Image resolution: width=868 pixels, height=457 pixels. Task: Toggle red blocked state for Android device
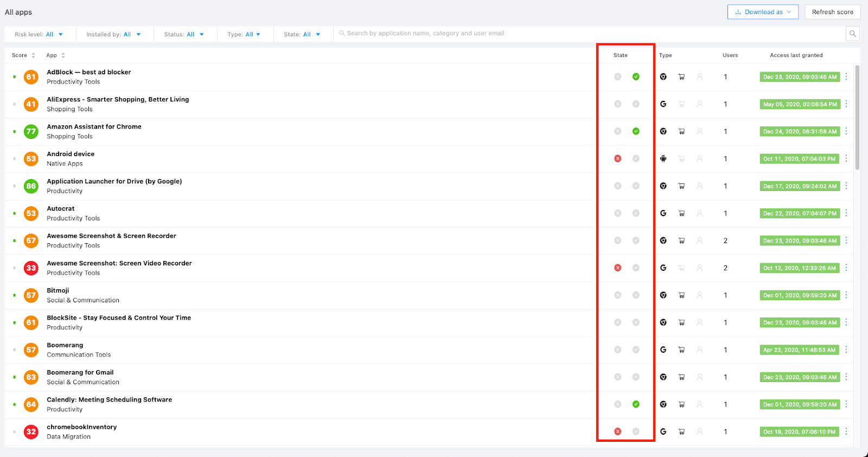coord(617,158)
